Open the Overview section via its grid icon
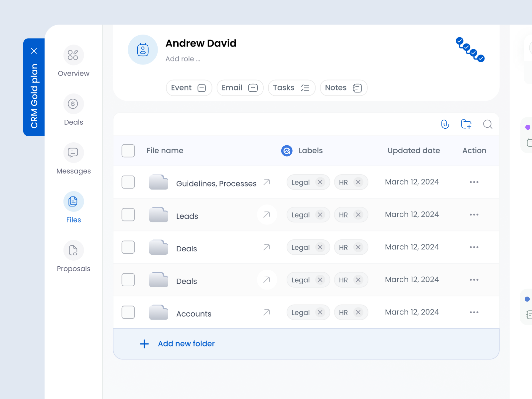Image resolution: width=532 pixels, height=399 pixels. coord(73,55)
